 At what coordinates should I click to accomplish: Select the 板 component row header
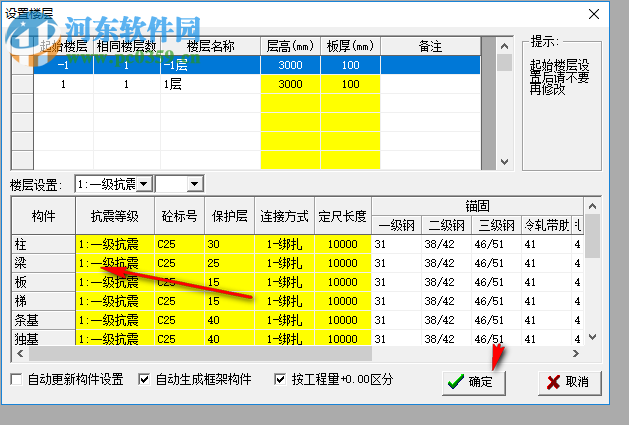click(43, 282)
